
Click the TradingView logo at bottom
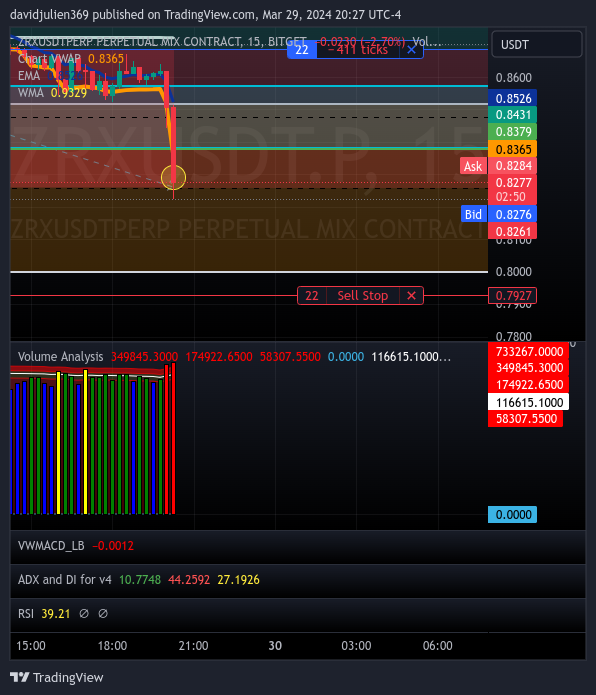point(57,677)
